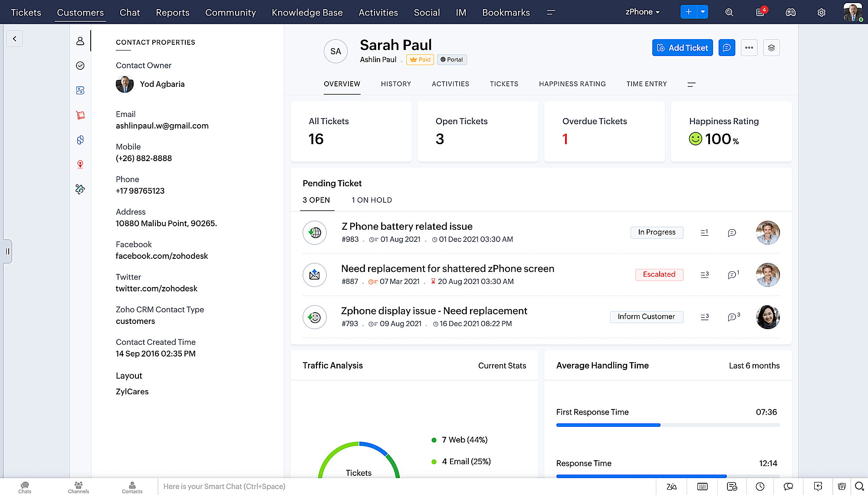
Task: Switch to the History tab
Action: click(x=396, y=83)
